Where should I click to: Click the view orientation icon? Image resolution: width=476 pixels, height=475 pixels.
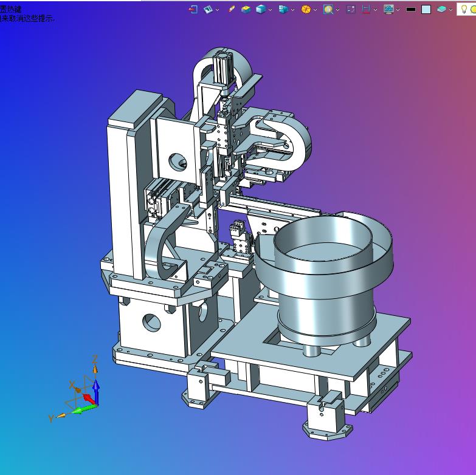click(209, 9)
